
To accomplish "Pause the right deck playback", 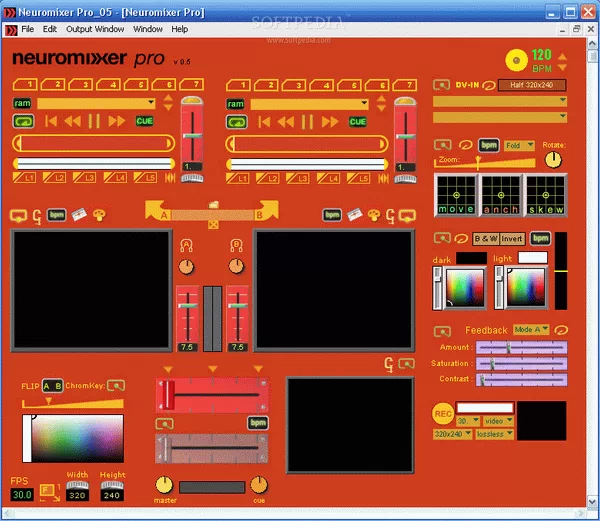I will pyautogui.click(x=307, y=122).
